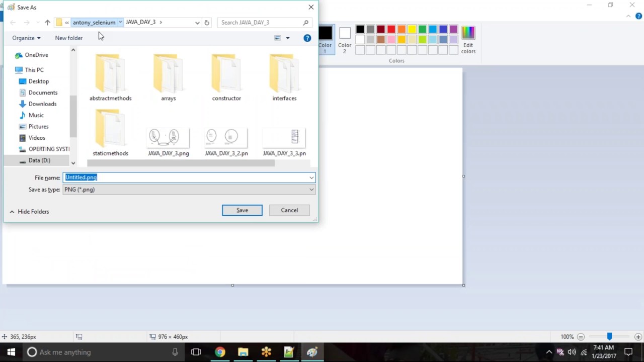Open File Explorer from the taskbar
644x362 pixels.
[243, 352]
